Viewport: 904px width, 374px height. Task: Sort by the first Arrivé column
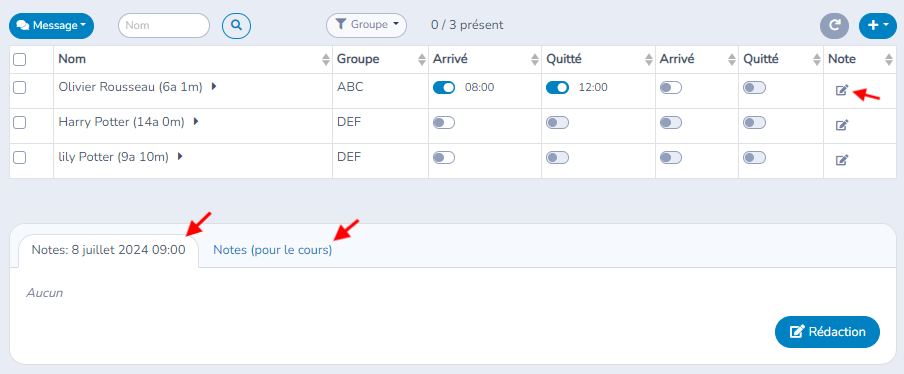[534, 59]
